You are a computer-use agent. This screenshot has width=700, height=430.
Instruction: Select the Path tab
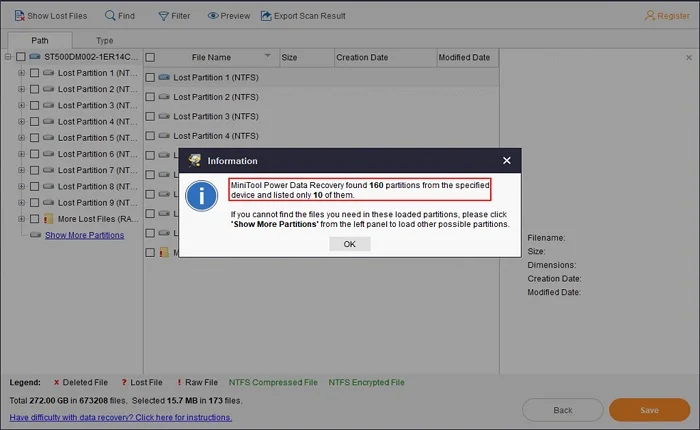39,40
